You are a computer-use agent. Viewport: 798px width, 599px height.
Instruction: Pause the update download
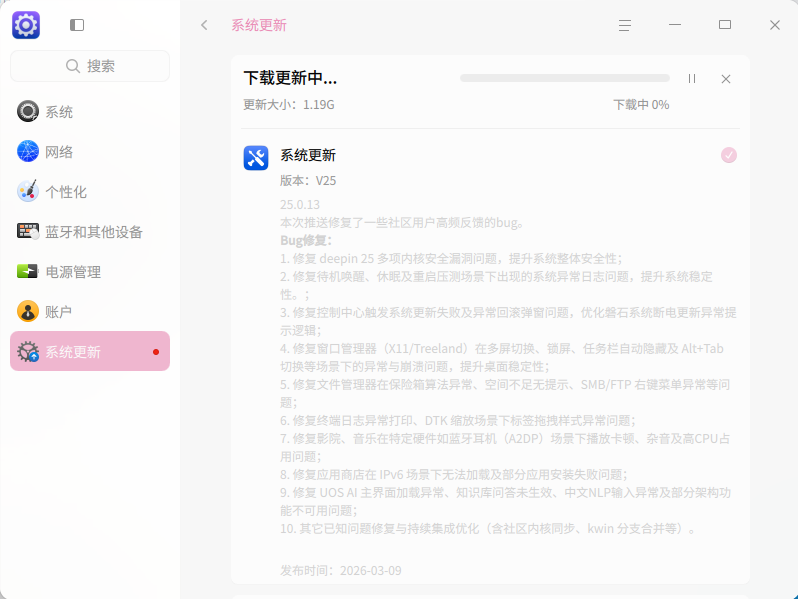coord(692,79)
